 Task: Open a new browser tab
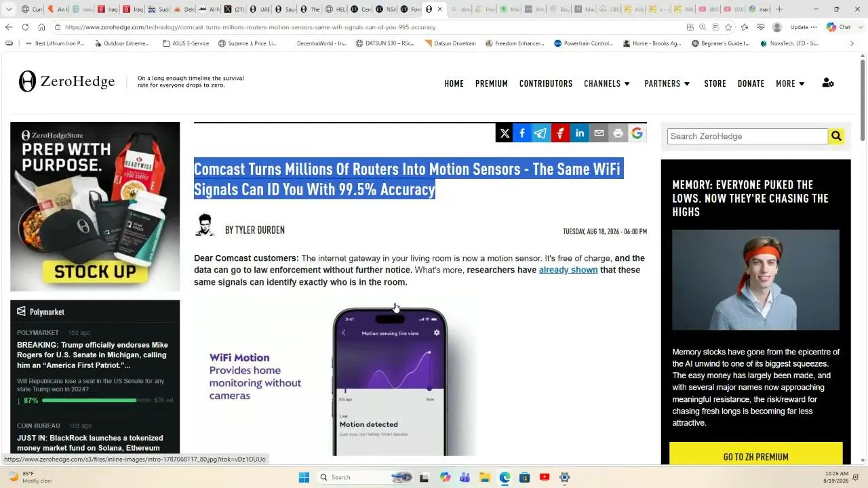point(779,9)
